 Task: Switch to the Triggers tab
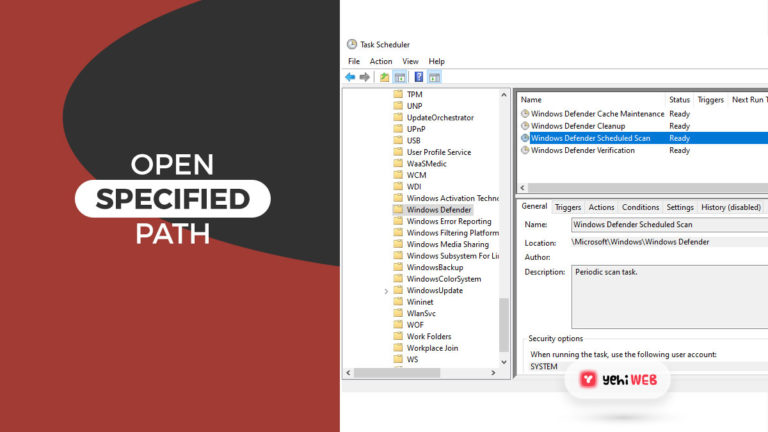pyautogui.click(x=568, y=207)
